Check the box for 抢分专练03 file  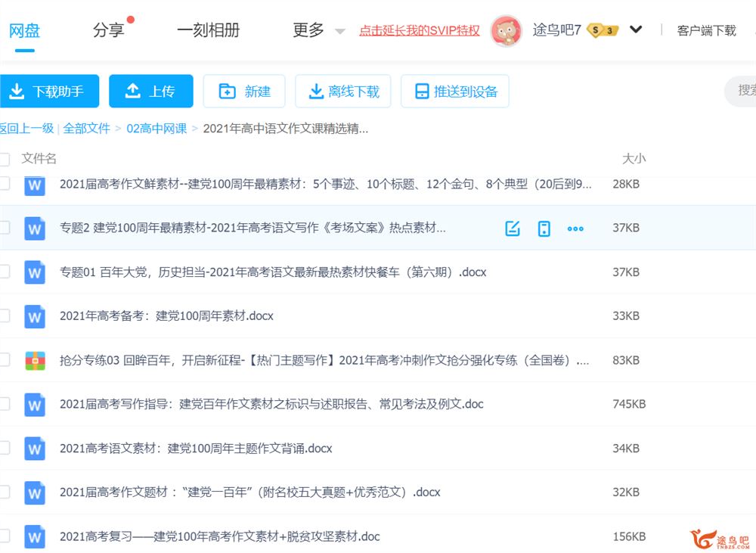pos(5,360)
